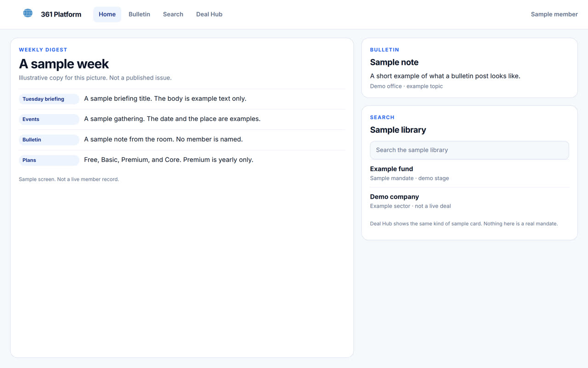Click 'Deal Hub shows the same kind' note
Viewport: 588px width, 368px height.
tap(464, 224)
